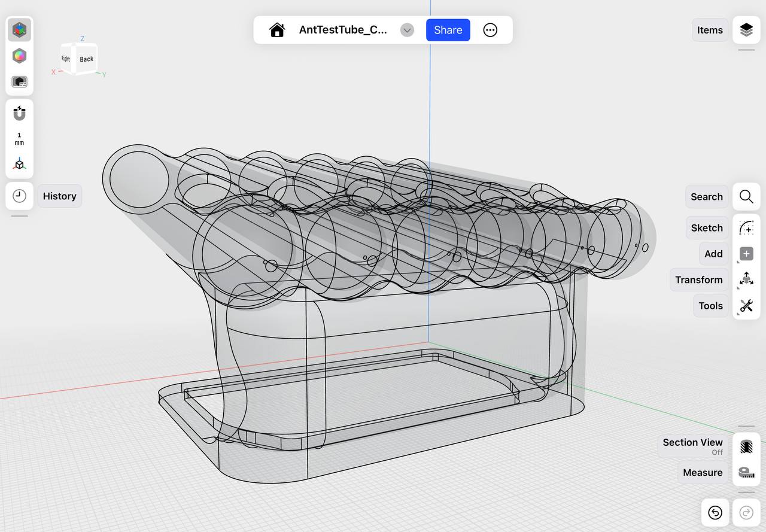This screenshot has height=532, width=766.
Task: Open the scenes picture panel
Action: point(20,82)
